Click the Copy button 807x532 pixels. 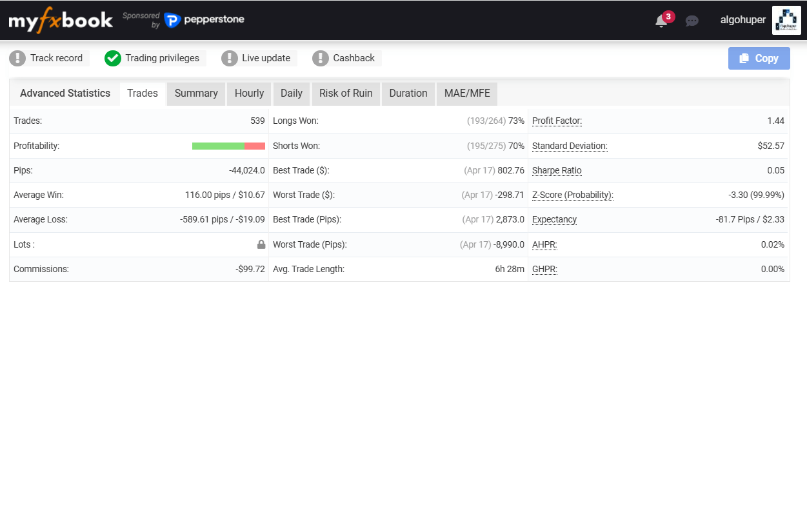[x=759, y=58]
